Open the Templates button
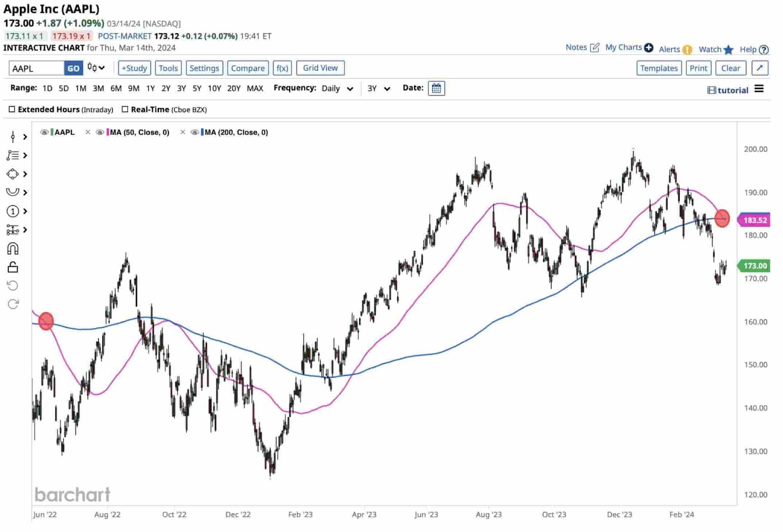This screenshot has height=532, width=783. tap(659, 68)
